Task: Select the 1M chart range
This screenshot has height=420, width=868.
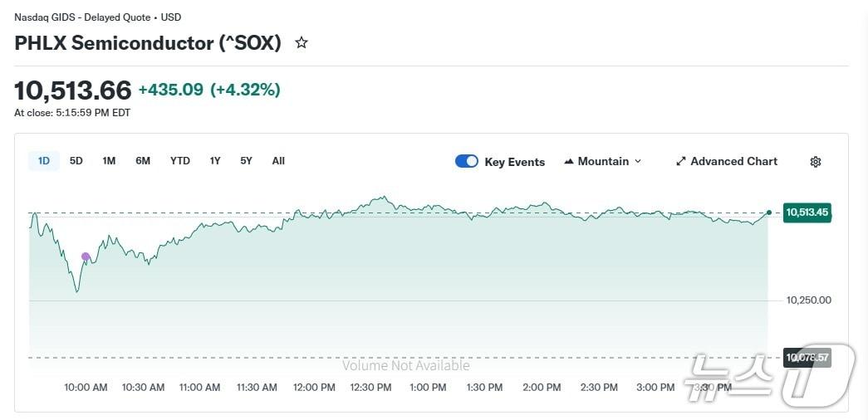Action: [x=109, y=161]
